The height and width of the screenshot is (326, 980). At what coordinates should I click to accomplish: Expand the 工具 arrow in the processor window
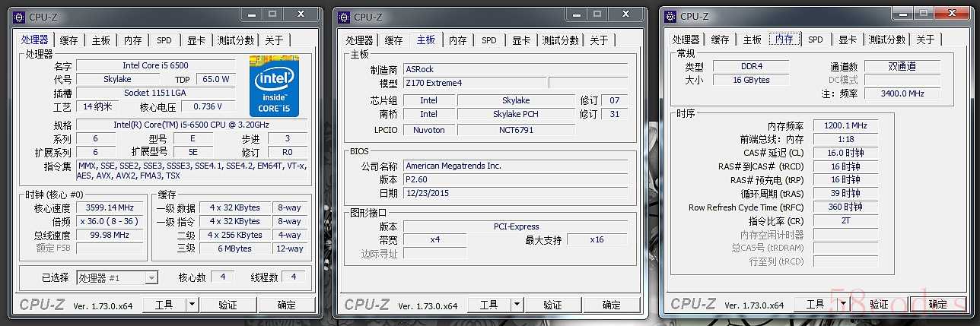pyautogui.click(x=192, y=305)
